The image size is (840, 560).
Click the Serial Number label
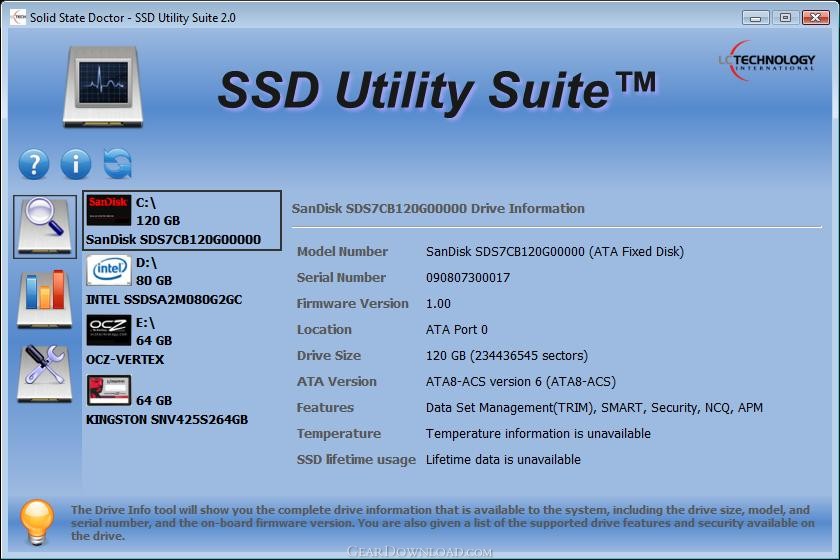(341, 278)
